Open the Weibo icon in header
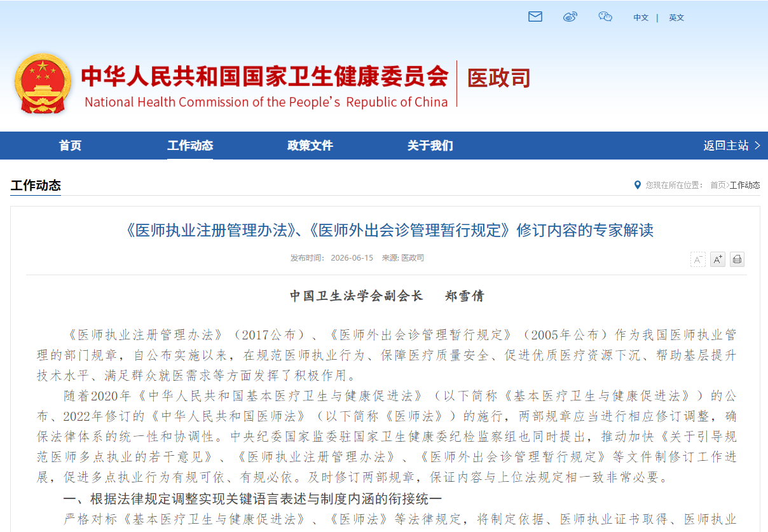Screen dimensions: 768x532 [570, 17]
